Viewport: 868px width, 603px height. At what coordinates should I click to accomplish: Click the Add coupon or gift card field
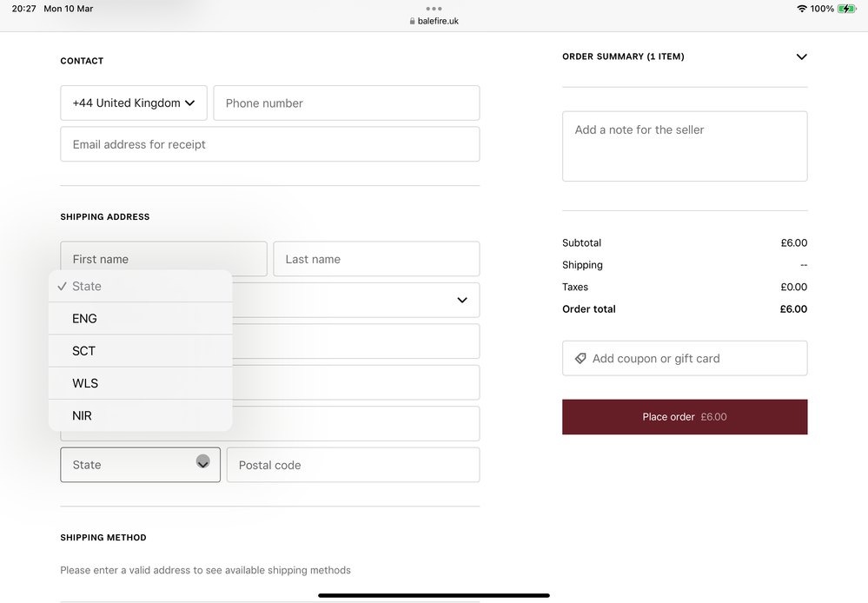685,358
